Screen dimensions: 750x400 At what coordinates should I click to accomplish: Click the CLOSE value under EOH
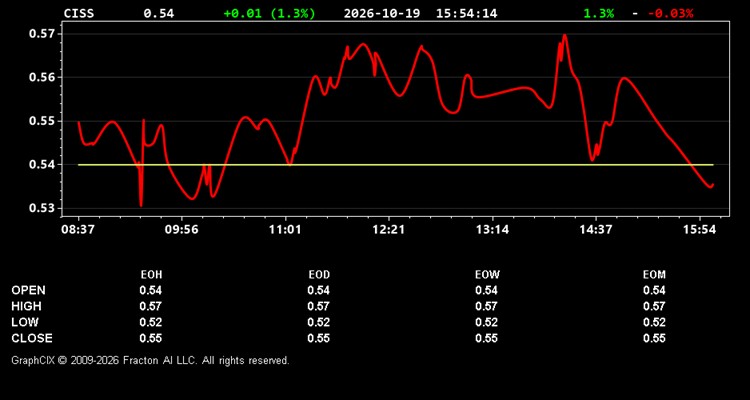151,338
